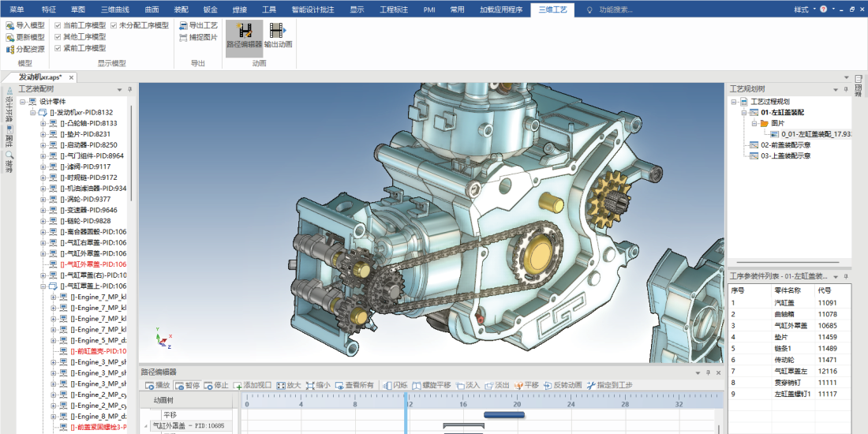Open the 输出动画 export animation tool
868x434 pixels.
[x=278, y=31]
